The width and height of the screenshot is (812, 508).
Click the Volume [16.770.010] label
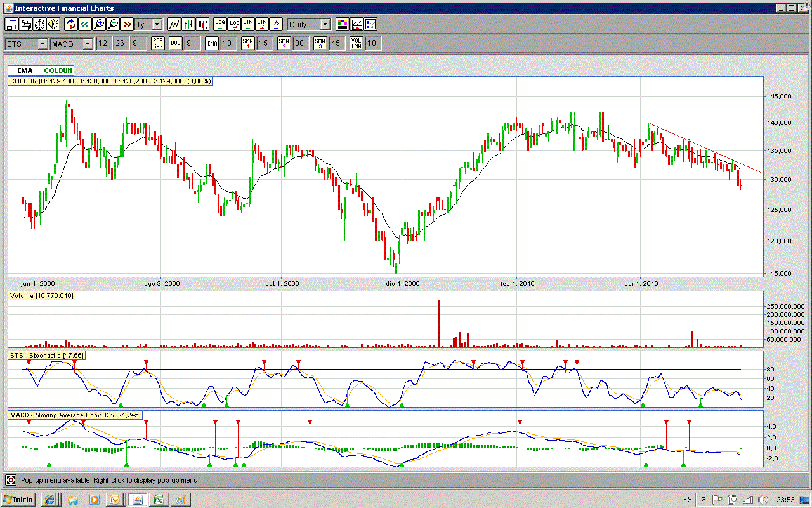click(x=42, y=296)
